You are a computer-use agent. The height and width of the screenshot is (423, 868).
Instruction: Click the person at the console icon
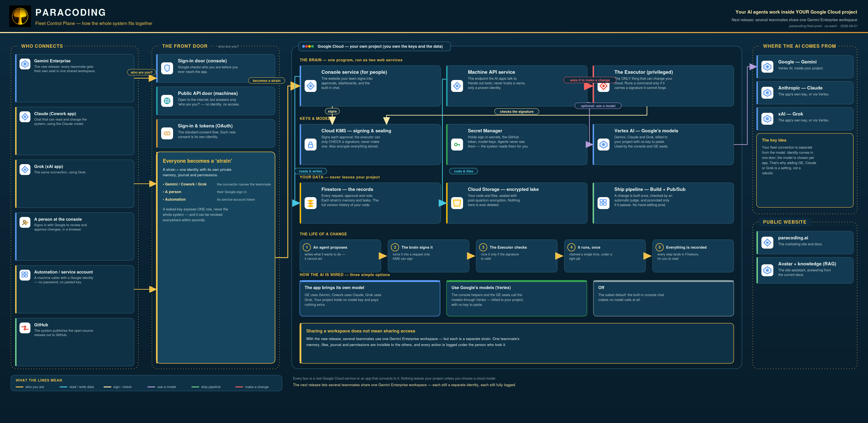point(25,222)
